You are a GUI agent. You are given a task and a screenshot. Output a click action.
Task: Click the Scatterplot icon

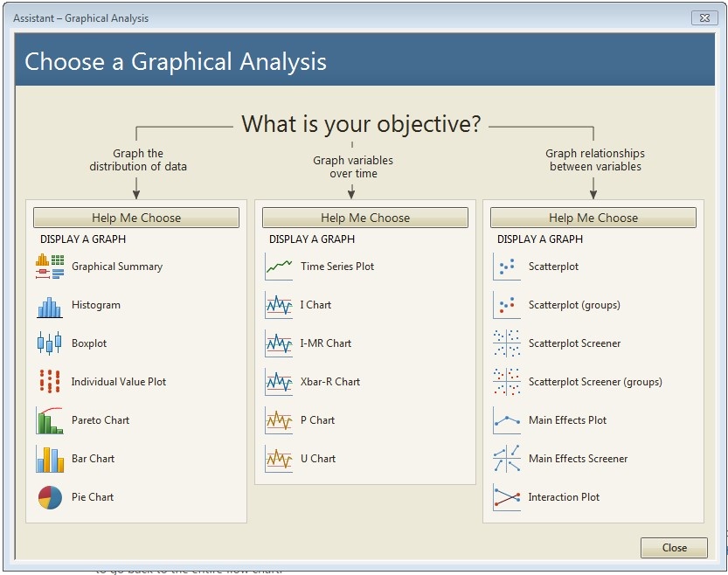point(507,267)
